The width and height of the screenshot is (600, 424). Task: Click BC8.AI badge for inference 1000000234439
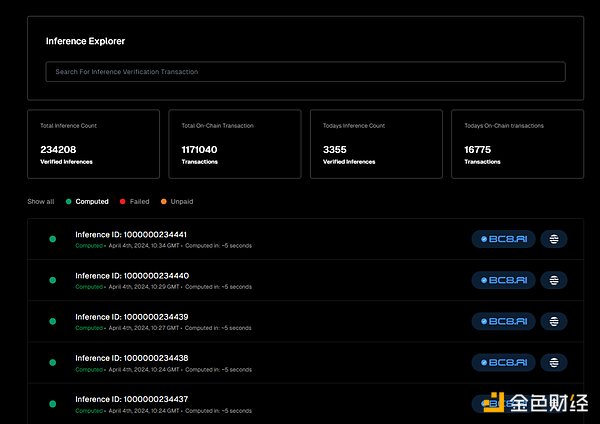(x=504, y=321)
